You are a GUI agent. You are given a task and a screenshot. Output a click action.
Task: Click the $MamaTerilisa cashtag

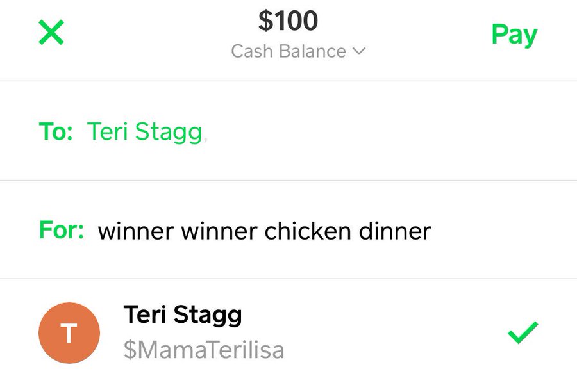click(203, 350)
